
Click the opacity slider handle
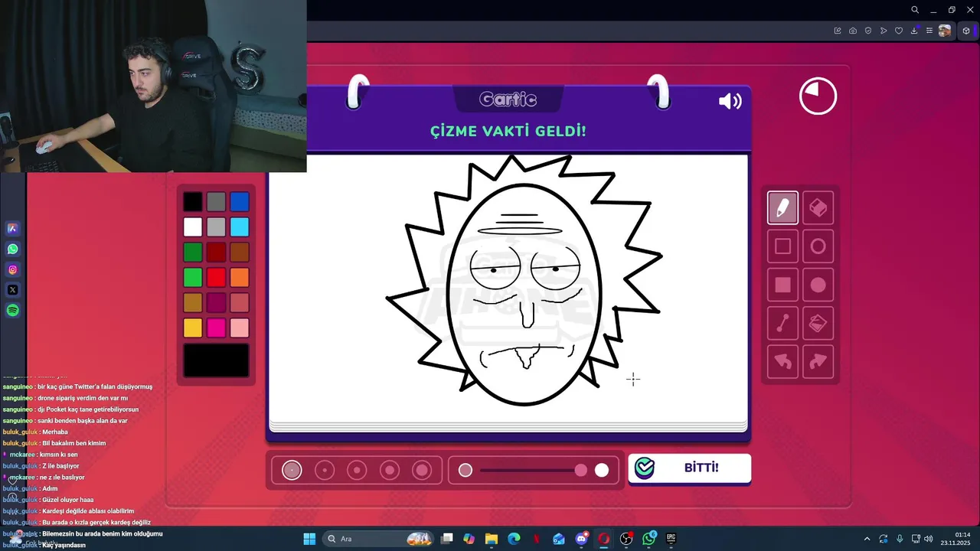pos(581,470)
